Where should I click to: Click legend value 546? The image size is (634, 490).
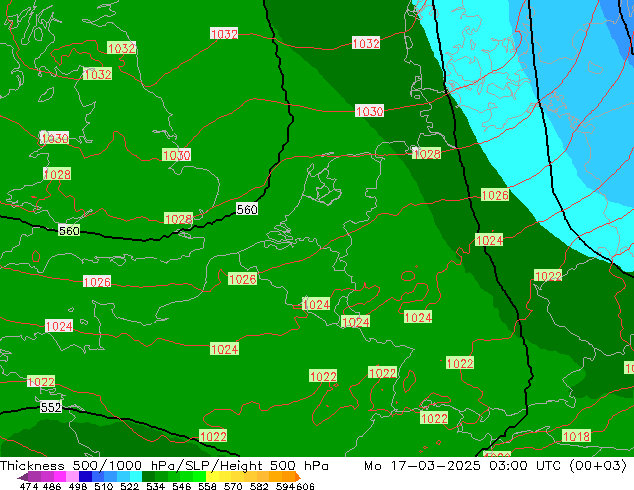[181, 486]
